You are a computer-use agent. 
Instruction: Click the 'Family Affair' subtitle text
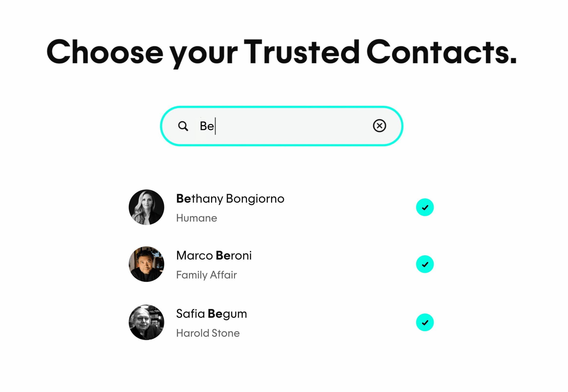[x=206, y=275]
